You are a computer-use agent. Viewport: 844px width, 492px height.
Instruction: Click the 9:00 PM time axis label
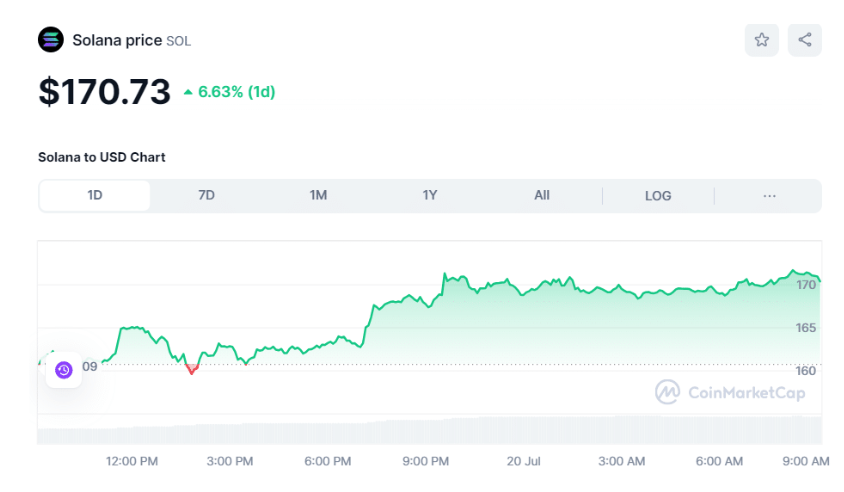point(425,461)
